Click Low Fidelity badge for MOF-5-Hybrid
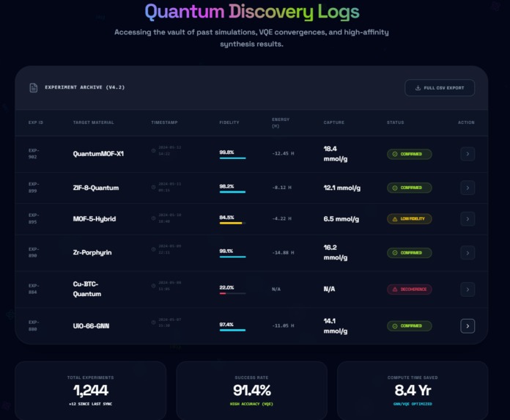This screenshot has width=510, height=420. 409,218
